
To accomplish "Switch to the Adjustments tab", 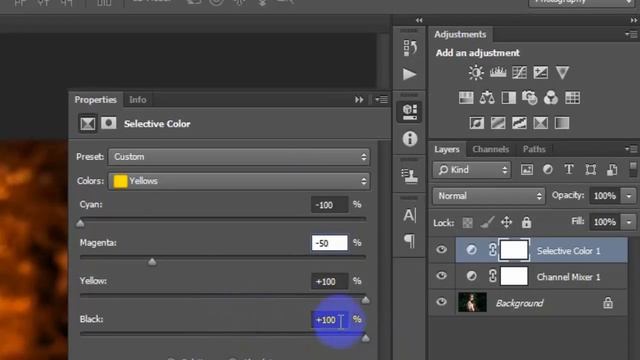I will [460, 34].
